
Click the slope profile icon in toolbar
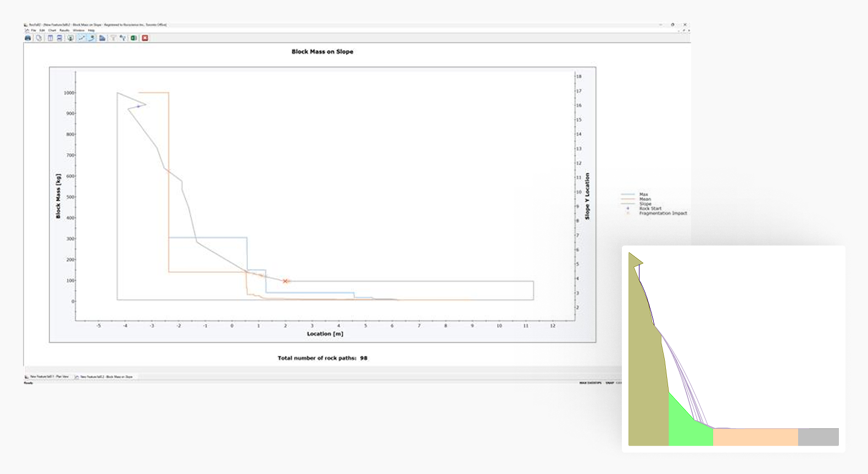pyautogui.click(x=102, y=38)
